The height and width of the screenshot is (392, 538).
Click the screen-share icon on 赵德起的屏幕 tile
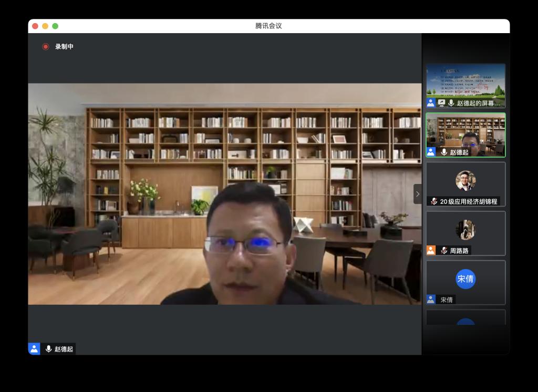(x=441, y=103)
